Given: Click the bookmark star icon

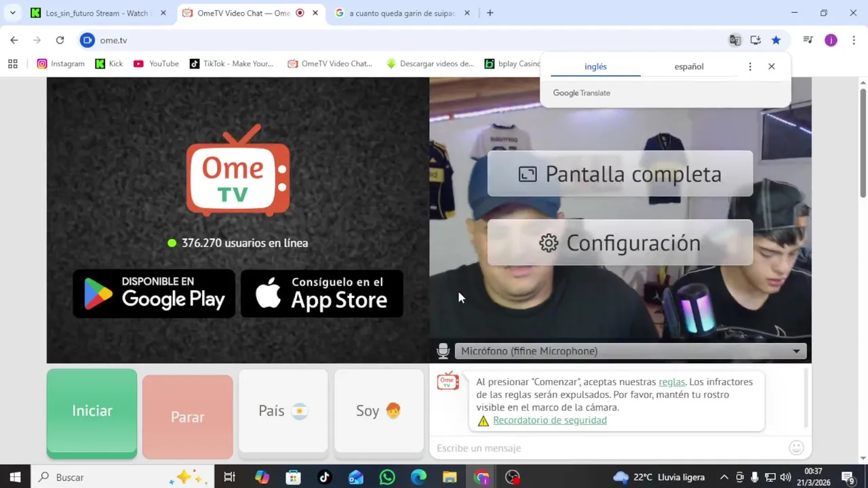Looking at the screenshot, I should pos(776,40).
